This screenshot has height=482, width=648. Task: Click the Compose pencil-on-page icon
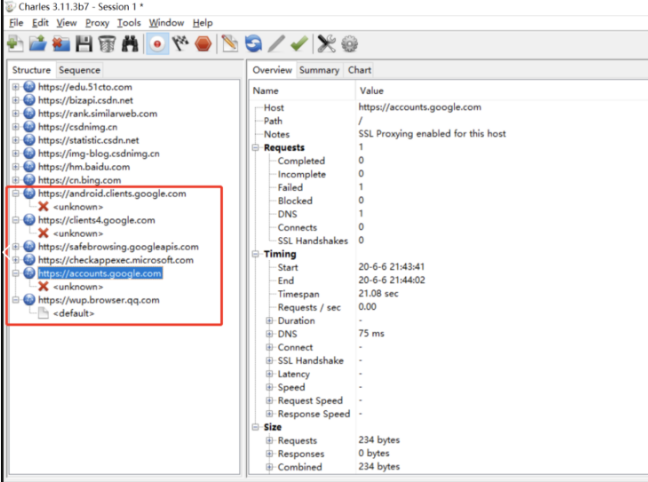(x=230, y=44)
